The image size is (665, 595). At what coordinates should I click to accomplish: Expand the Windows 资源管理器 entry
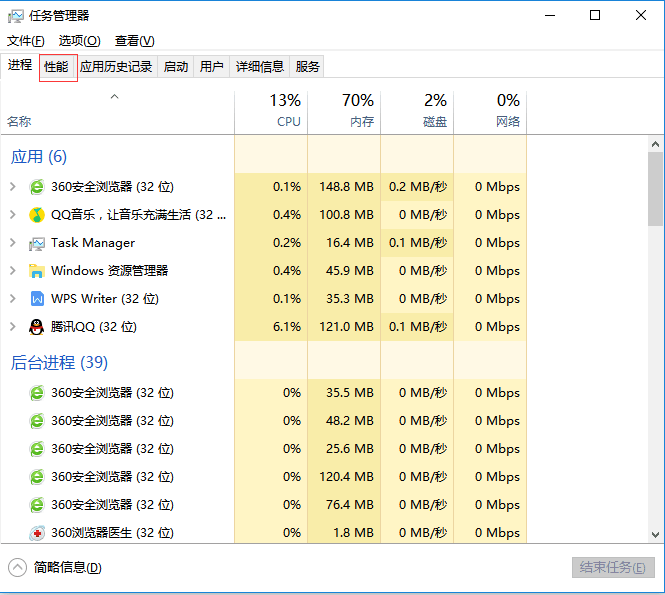pyautogui.click(x=13, y=271)
